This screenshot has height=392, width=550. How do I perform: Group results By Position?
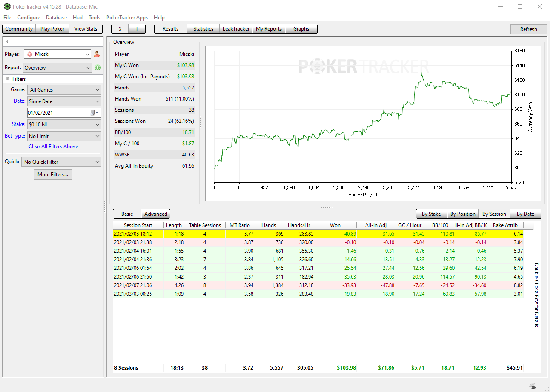[x=463, y=214]
